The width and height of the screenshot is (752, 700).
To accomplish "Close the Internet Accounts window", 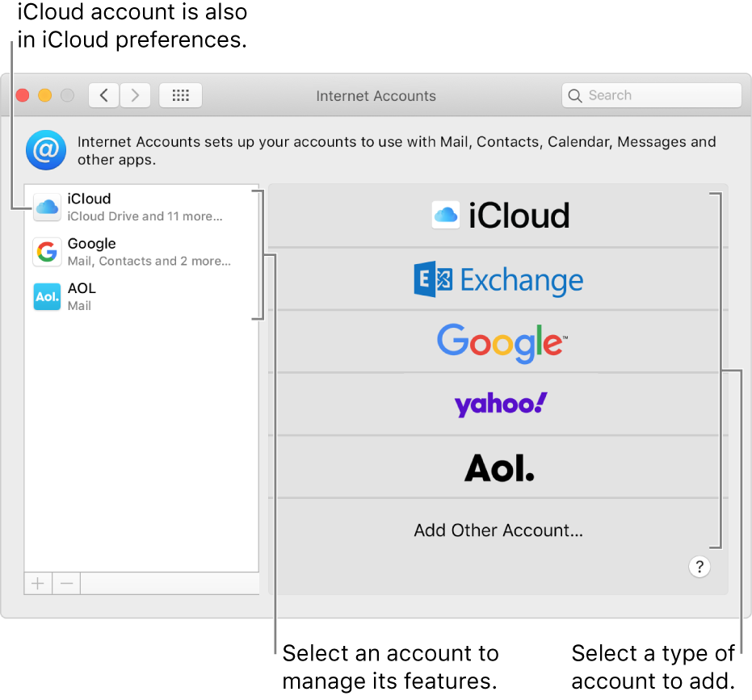I will (23, 95).
